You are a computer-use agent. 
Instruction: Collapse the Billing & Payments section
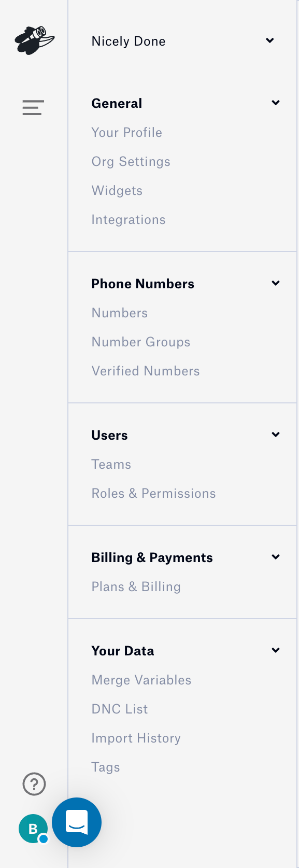[275, 556]
